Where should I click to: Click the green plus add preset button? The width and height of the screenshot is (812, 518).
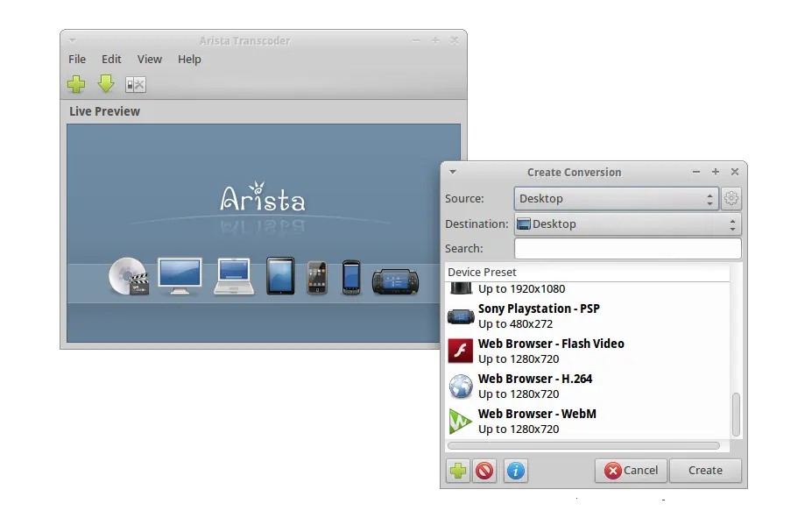(x=458, y=471)
